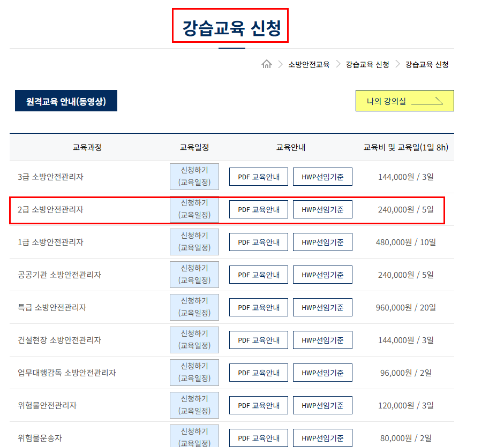Select the 2급 소방안전관리자 course name
The image size is (504, 447).
click(50, 209)
